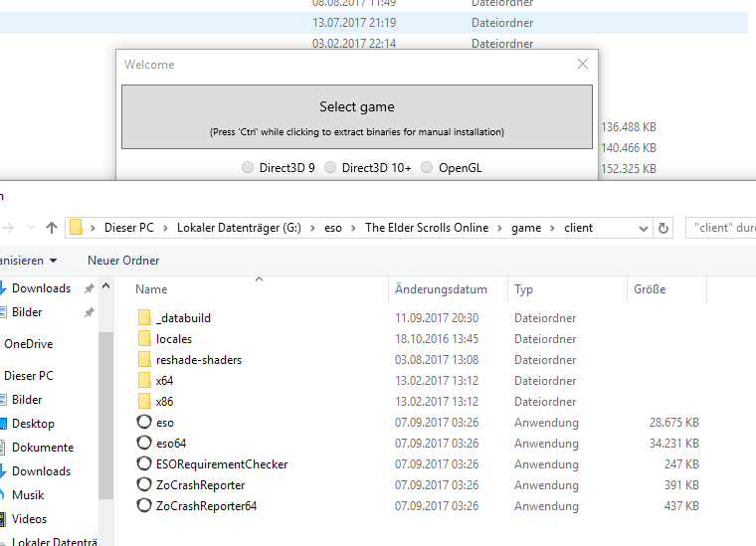
Task: Select the eso64 application icon
Action: [x=144, y=443]
